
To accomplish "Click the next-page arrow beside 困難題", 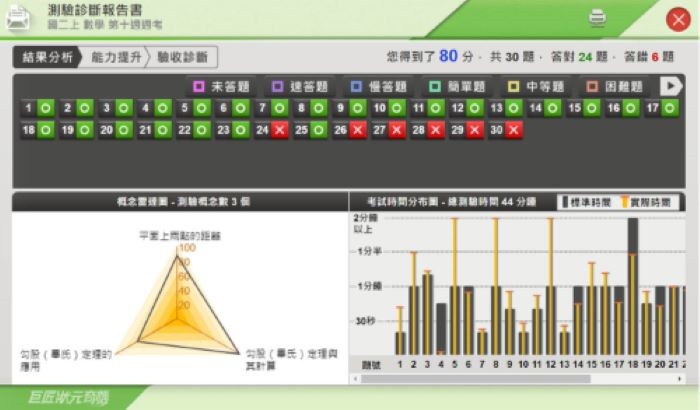I will tap(671, 87).
